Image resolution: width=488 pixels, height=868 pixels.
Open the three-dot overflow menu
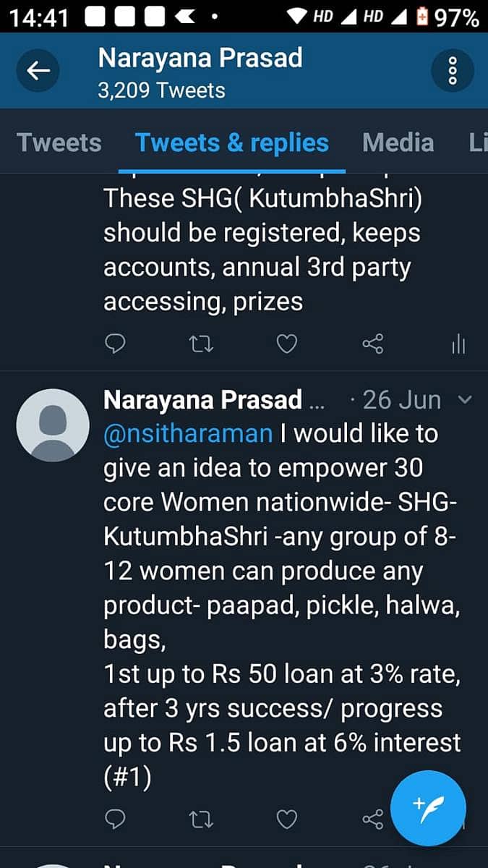[x=453, y=71]
